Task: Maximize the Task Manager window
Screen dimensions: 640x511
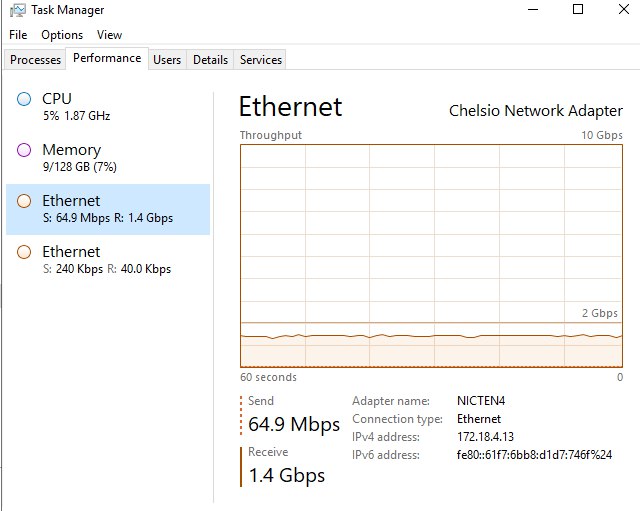Action: point(578,10)
